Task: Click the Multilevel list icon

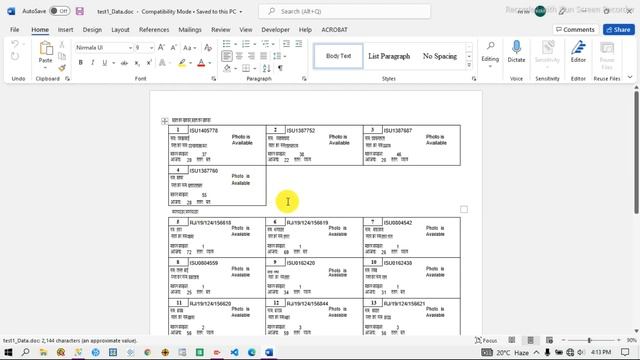Action: click(x=265, y=44)
